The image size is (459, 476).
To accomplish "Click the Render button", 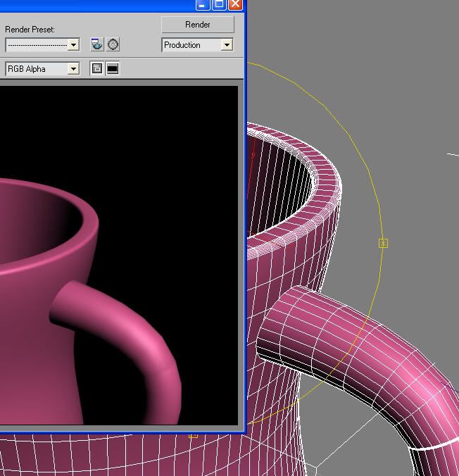I will tap(197, 25).
